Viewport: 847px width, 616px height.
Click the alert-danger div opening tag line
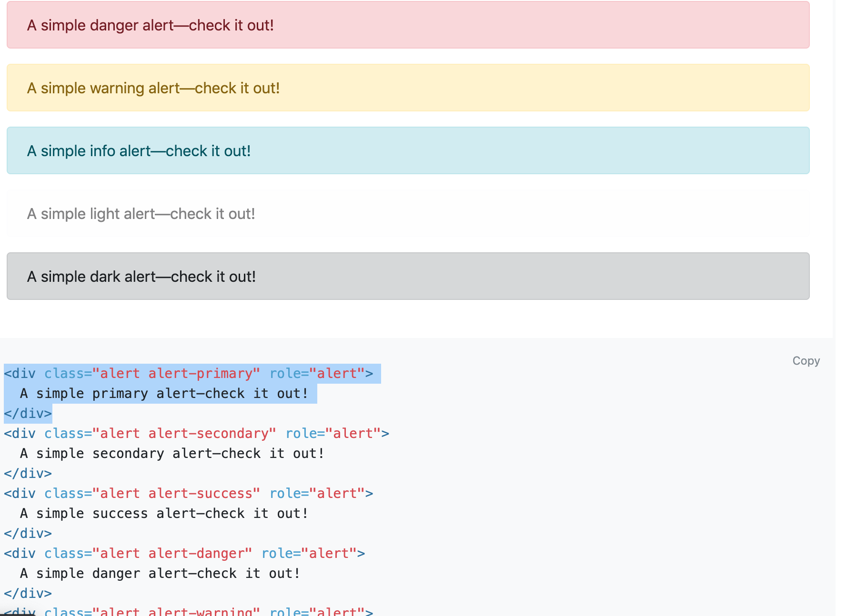(x=185, y=554)
